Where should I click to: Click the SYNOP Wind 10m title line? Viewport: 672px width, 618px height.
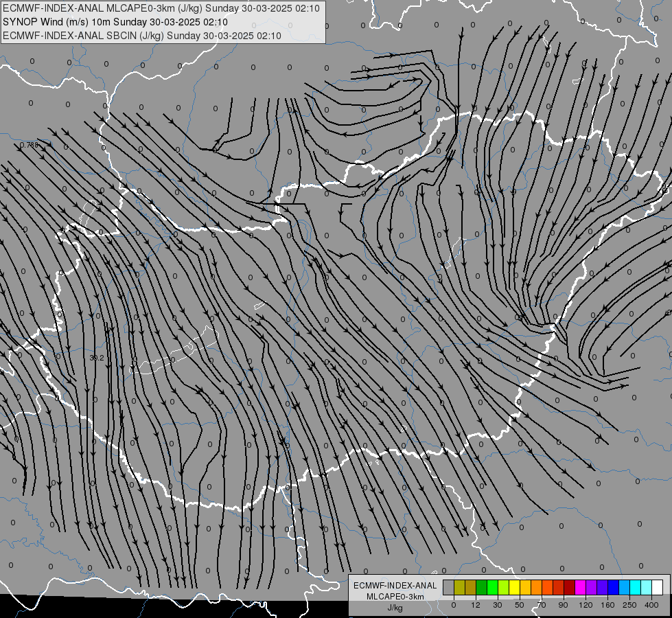(x=115, y=22)
